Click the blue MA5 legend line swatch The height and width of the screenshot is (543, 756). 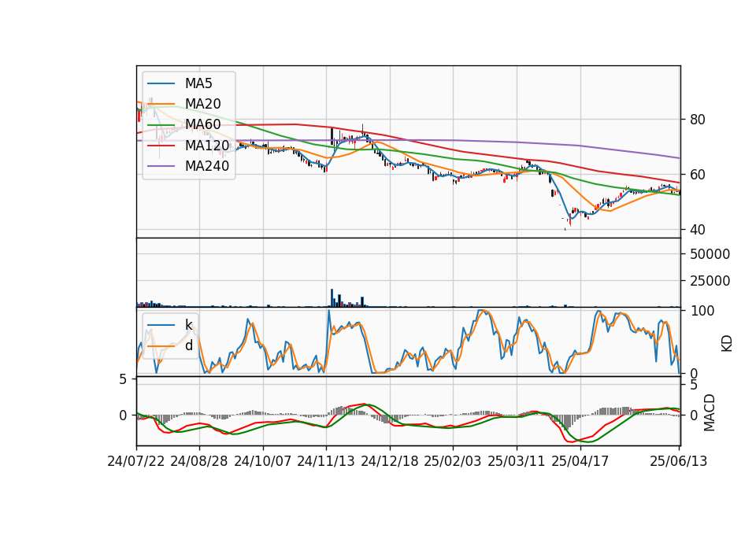click(161, 84)
